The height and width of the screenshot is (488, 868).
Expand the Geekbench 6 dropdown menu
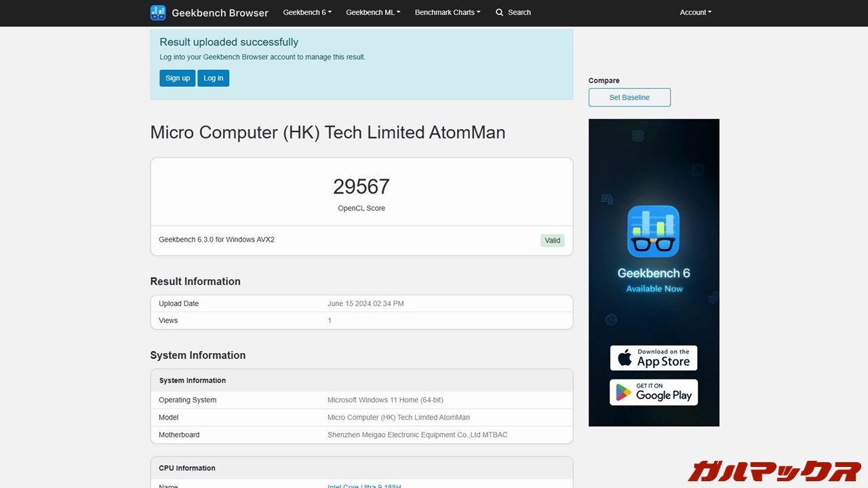click(x=307, y=12)
